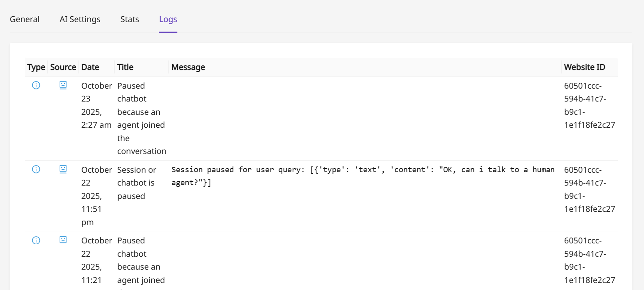Click the 'Session or chatbot is paused' title
The width and height of the screenshot is (644, 290).
[x=136, y=183]
